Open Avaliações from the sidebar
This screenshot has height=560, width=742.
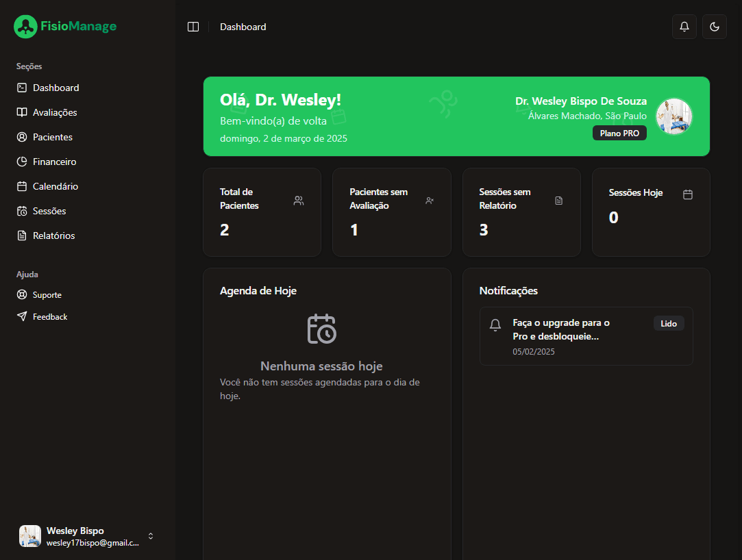coord(55,112)
